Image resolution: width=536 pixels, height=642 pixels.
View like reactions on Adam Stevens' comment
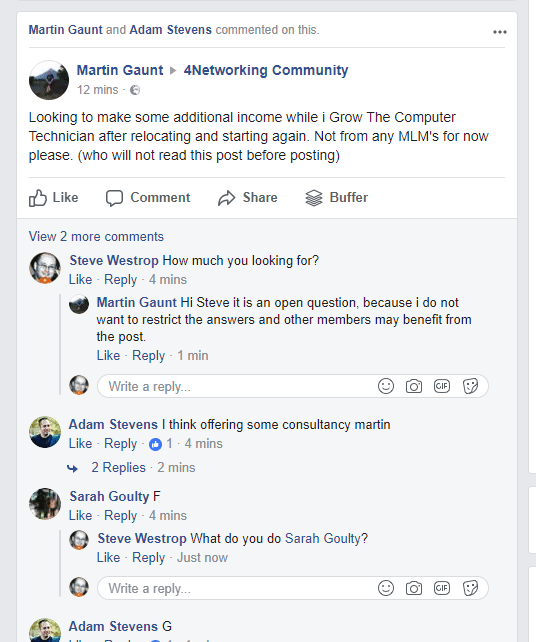click(161, 444)
